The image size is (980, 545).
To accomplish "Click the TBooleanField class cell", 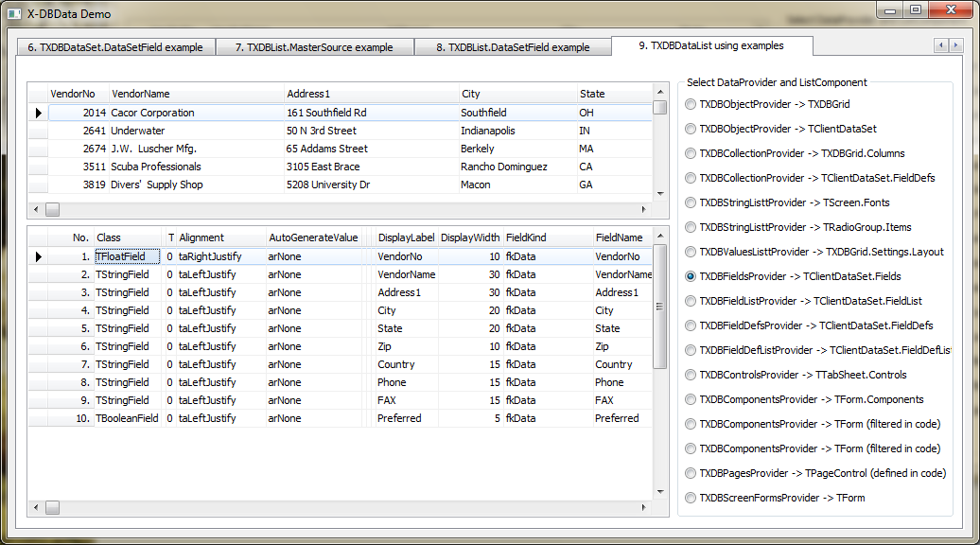I will pyautogui.click(x=127, y=418).
